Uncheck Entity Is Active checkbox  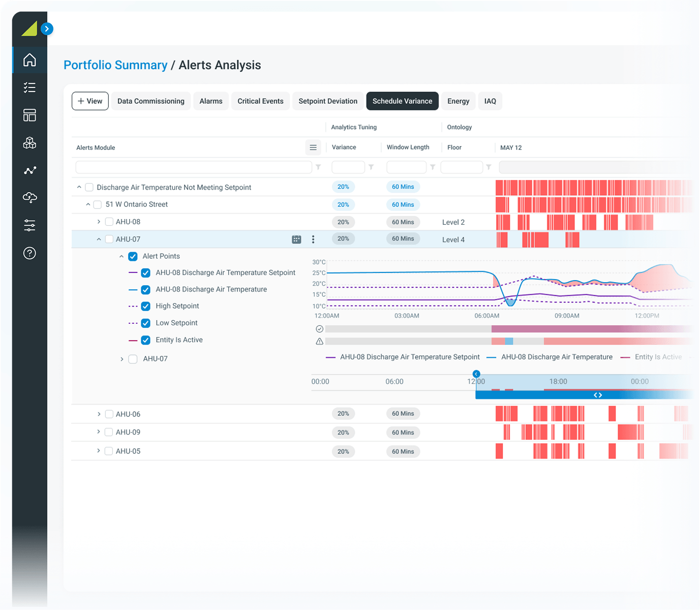click(x=145, y=340)
